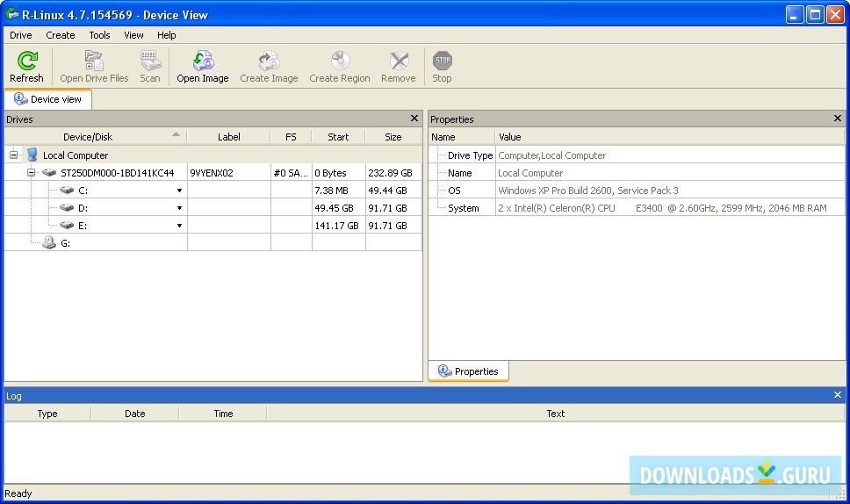The width and height of the screenshot is (850, 504).
Task: Select the G: drive in the tree
Action: 65,243
